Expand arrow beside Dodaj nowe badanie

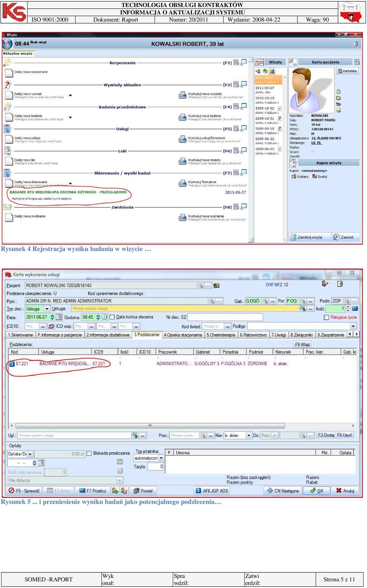(x=70, y=117)
